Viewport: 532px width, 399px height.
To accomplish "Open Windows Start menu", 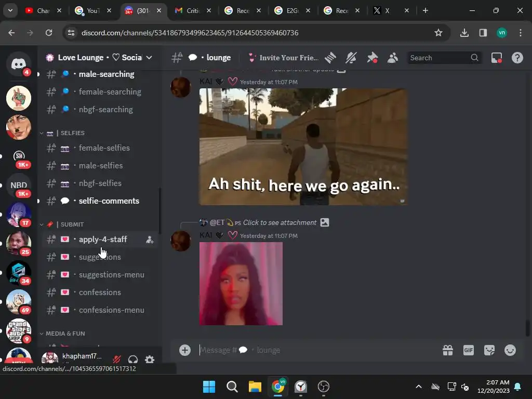I will pos(209,387).
